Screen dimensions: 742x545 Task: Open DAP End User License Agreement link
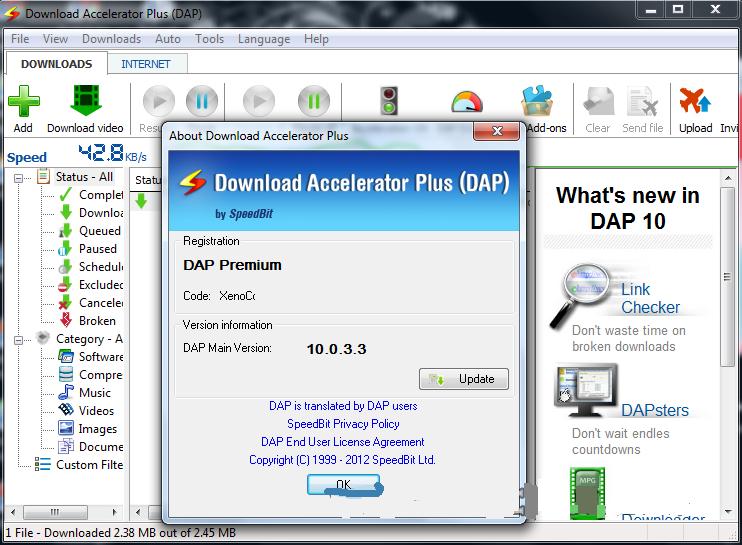click(343, 442)
